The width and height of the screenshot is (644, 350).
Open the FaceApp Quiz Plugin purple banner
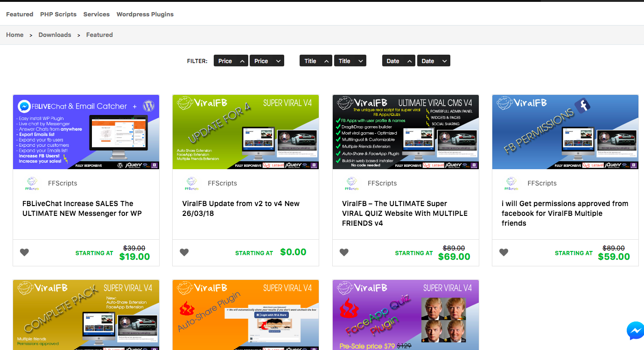coord(406,315)
